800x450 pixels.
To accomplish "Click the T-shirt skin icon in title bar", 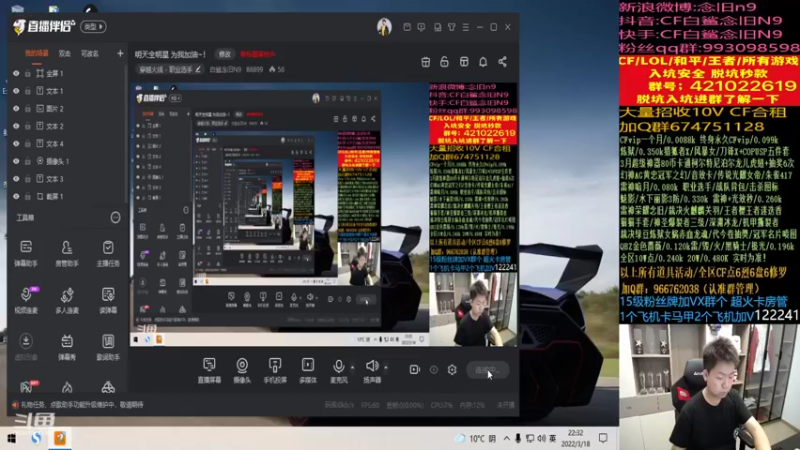I will click(452, 27).
